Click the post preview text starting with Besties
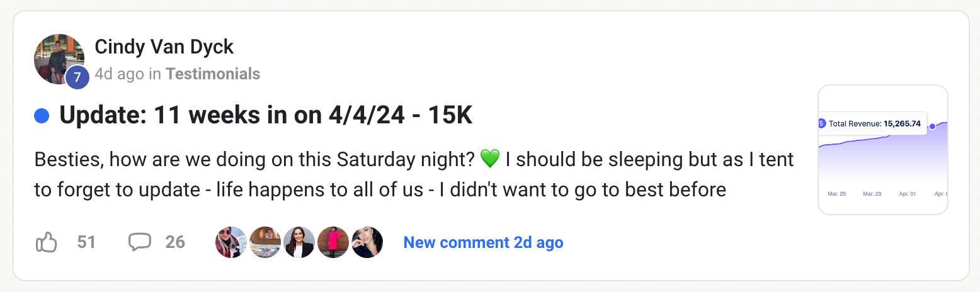Screen dimensions: 980x292 click(x=413, y=174)
